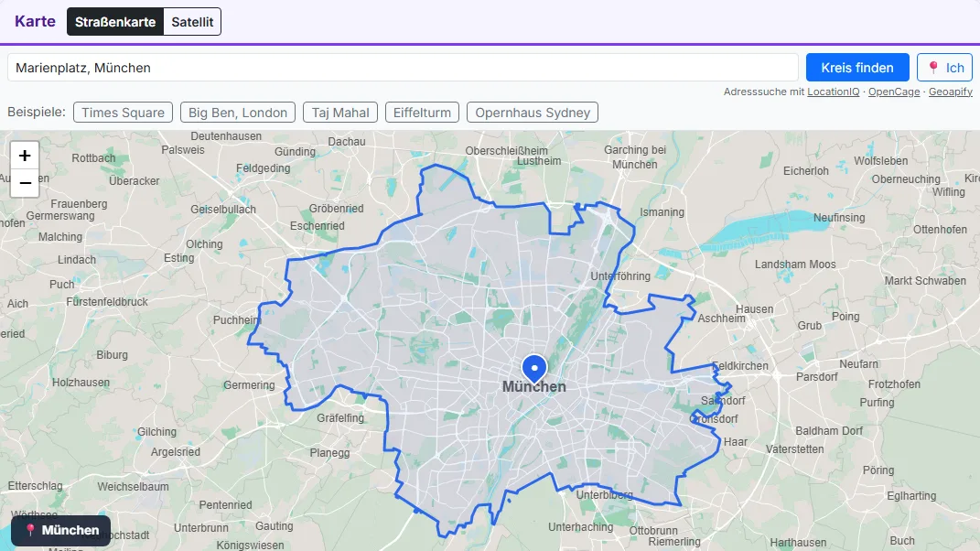
Task: Zoom out of the map
Action: click(25, 183)
